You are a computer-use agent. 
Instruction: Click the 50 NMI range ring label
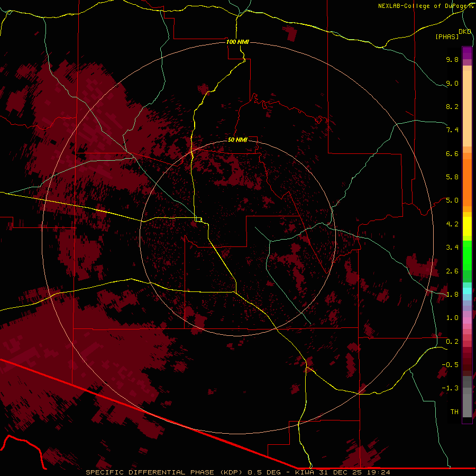coord(237,140)
